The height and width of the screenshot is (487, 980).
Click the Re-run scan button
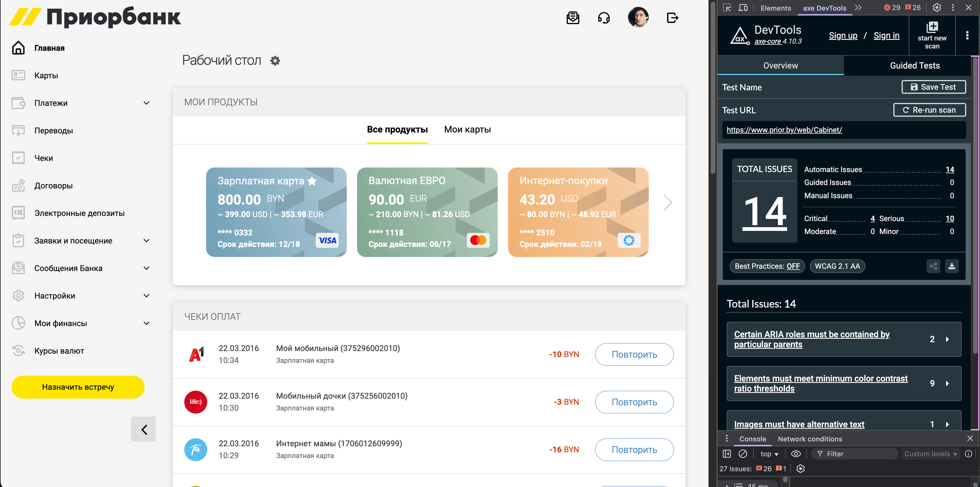(929, 110)
